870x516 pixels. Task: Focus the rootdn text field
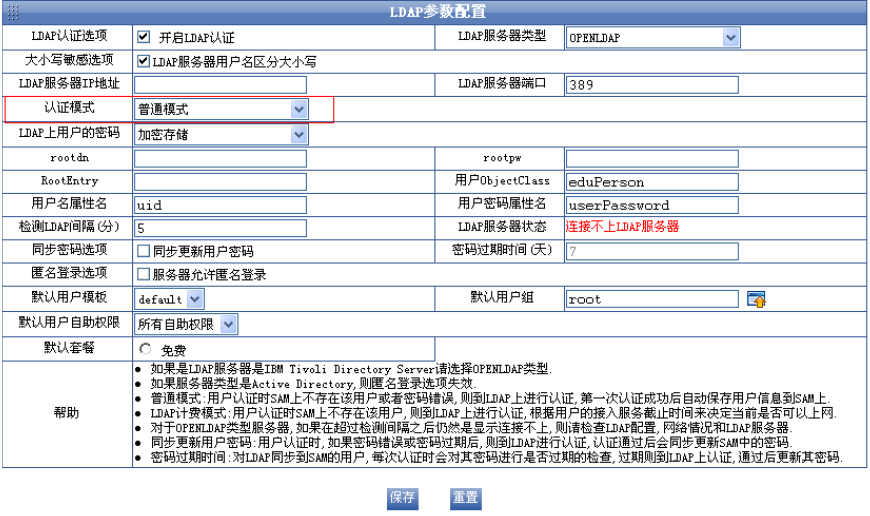click(221, 158)
